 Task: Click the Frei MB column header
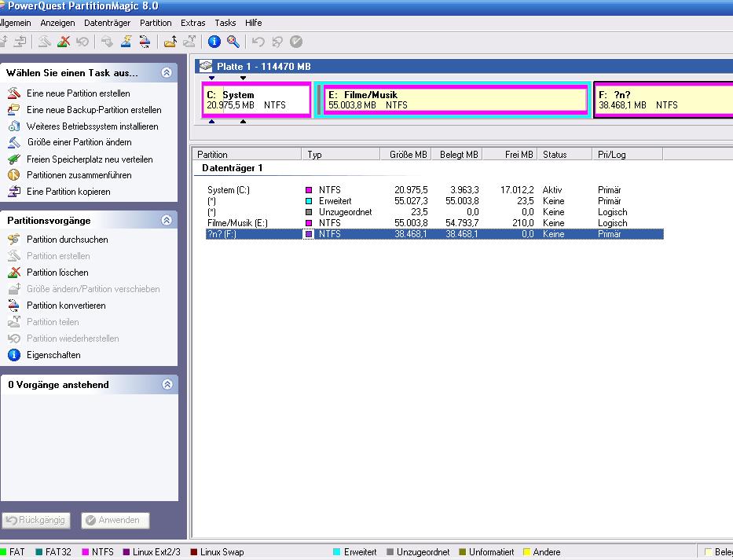click(x=510, y=154)
